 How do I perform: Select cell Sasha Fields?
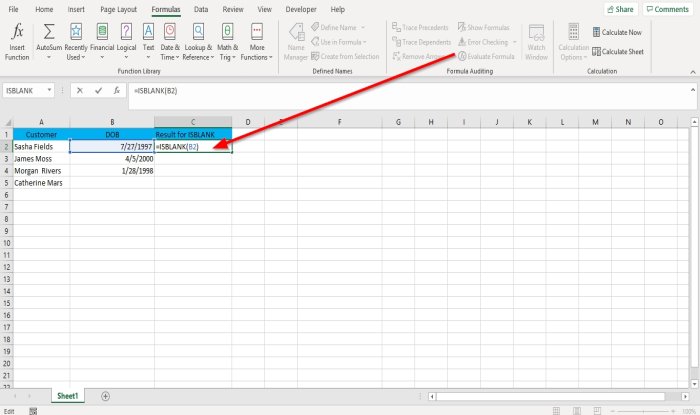pos(41,146)
